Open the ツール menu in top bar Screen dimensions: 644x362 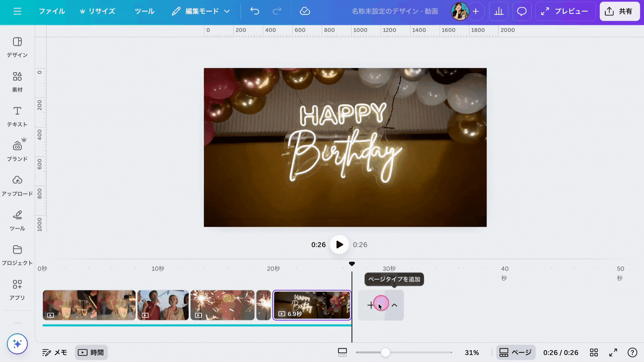[x=145, y=11]
